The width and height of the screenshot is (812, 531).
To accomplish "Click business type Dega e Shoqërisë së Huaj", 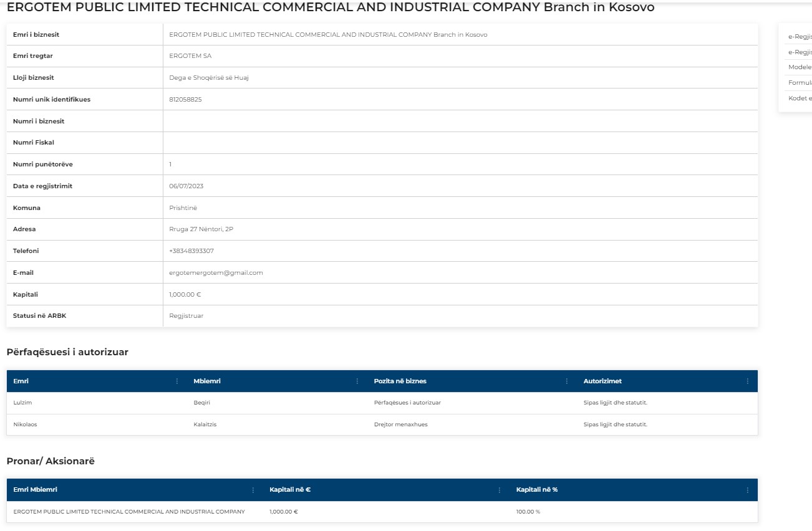I will [x=209, y=78].
